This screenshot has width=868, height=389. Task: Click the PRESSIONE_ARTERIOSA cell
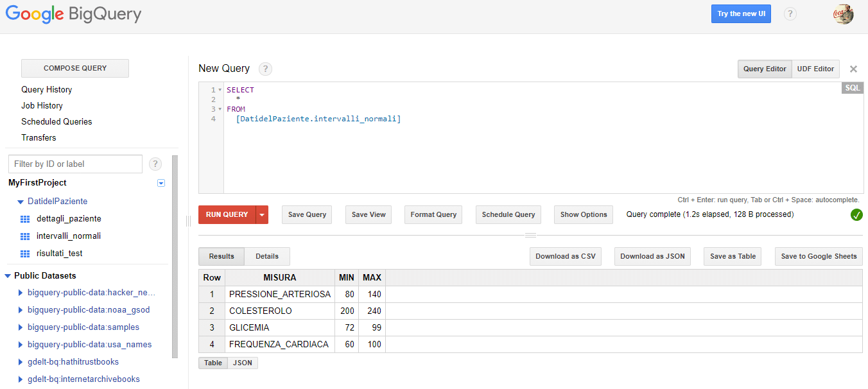280,295
